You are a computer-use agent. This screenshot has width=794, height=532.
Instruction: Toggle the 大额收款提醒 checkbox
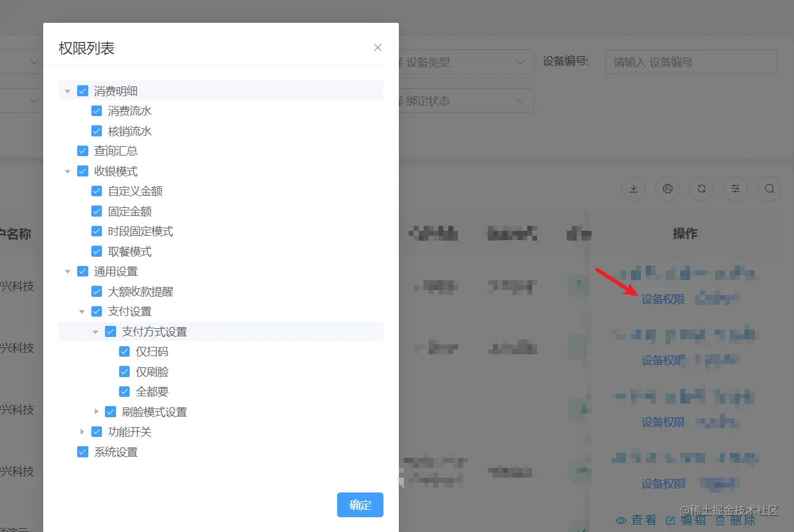coord(96,291)
